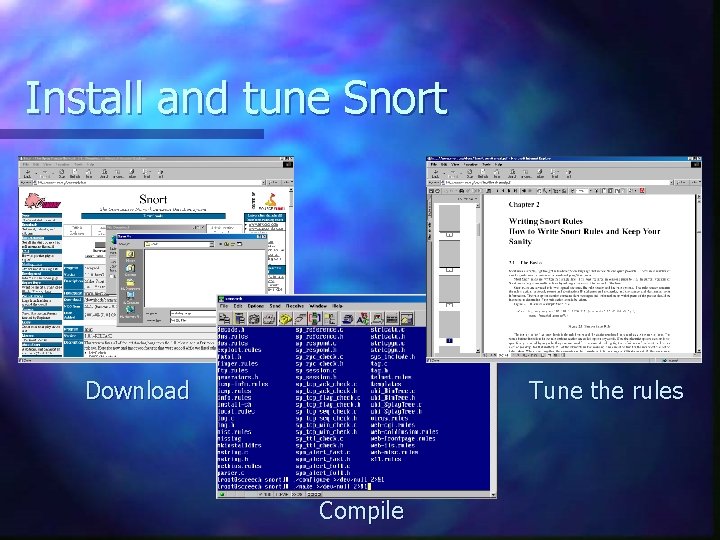
Task: Click the 'Snort' heading on the homepage
Action: (x=153, y=199)
